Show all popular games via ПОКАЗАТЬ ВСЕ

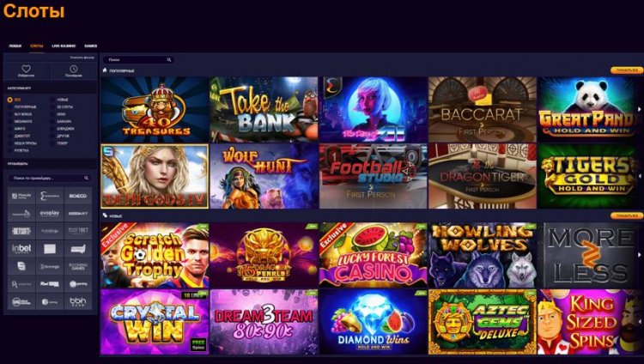pyautogui.click(x=627, y=70)
